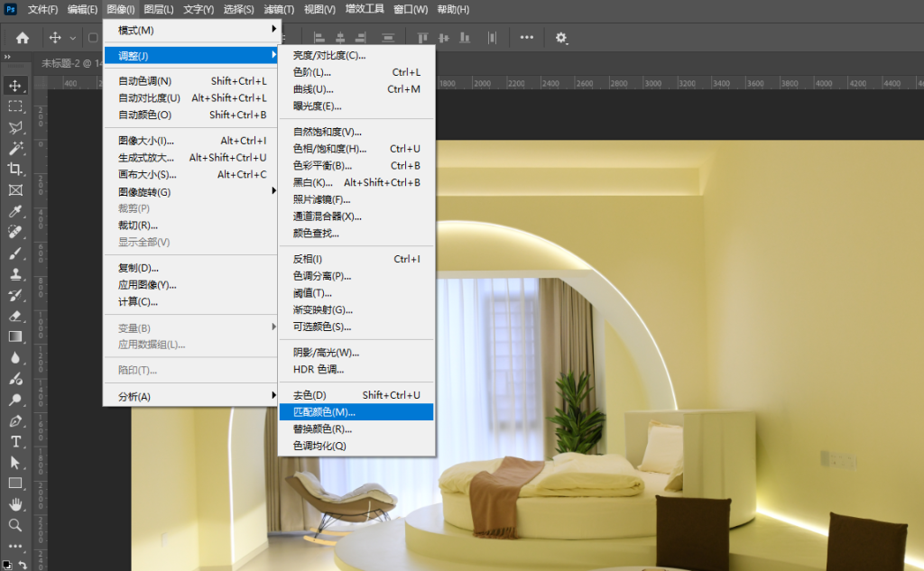Screen dimensions: 924x571
Task: Choose 去色(D) menu item
Action: point(356,395)
